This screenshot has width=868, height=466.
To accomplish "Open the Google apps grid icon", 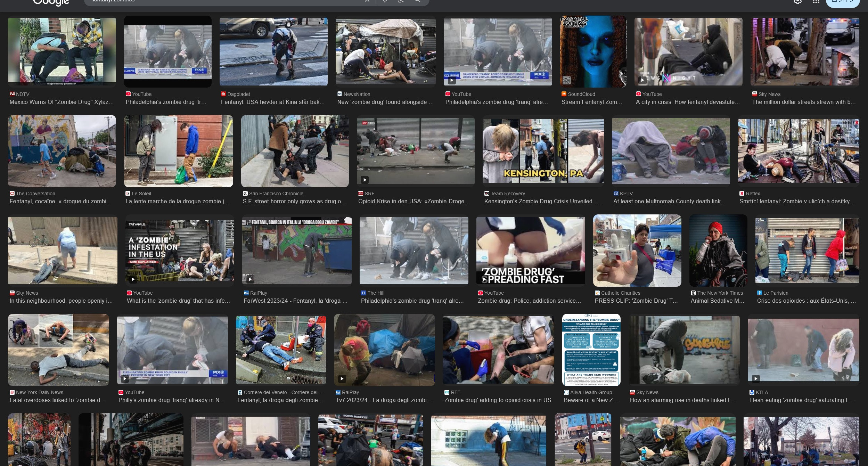I will [x=816, y=1].
